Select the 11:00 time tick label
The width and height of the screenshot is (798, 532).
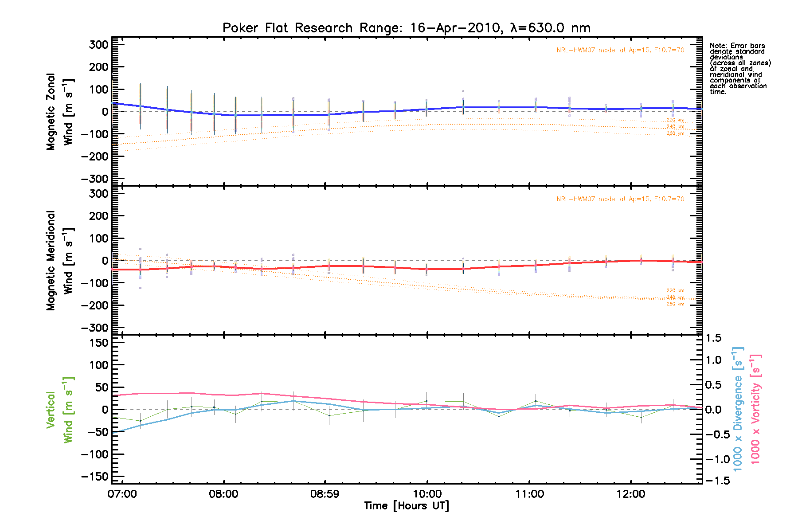pyautogui.click(x=529, y=494)
